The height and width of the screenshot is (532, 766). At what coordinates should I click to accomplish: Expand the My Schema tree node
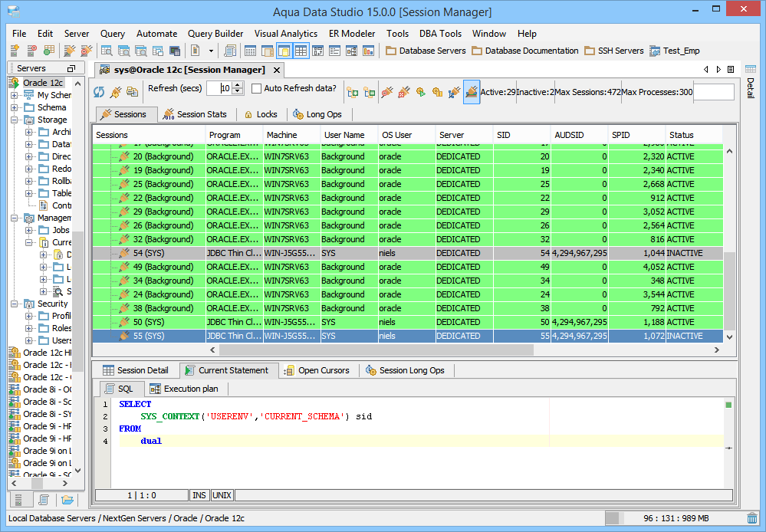coord(14,95)
